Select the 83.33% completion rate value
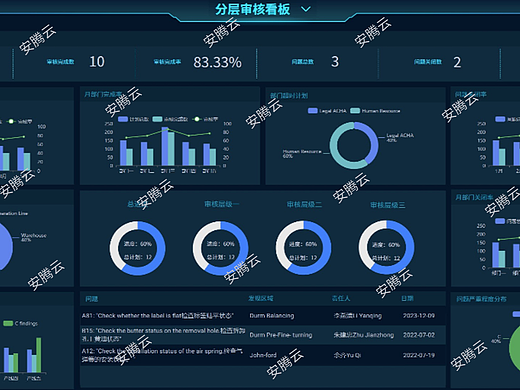The height and width of the screenshot is (390, 520). click(217, 62)
